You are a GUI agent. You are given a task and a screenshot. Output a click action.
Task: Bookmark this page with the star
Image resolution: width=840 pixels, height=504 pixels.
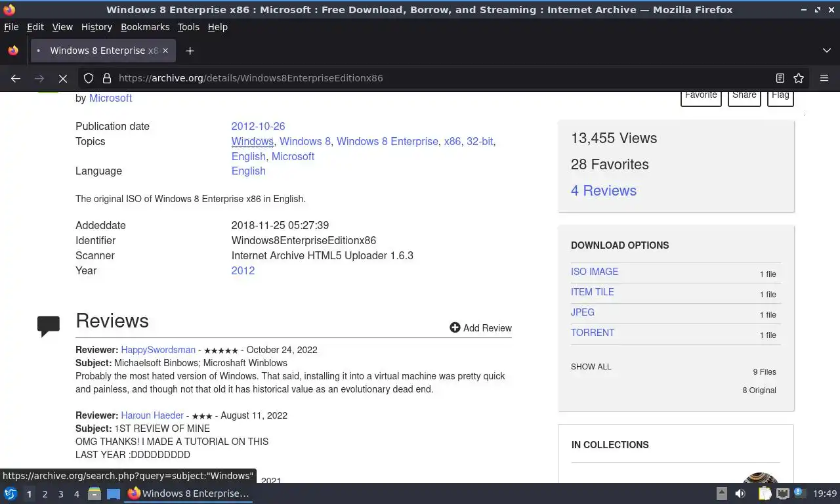(x=799, y=78)
